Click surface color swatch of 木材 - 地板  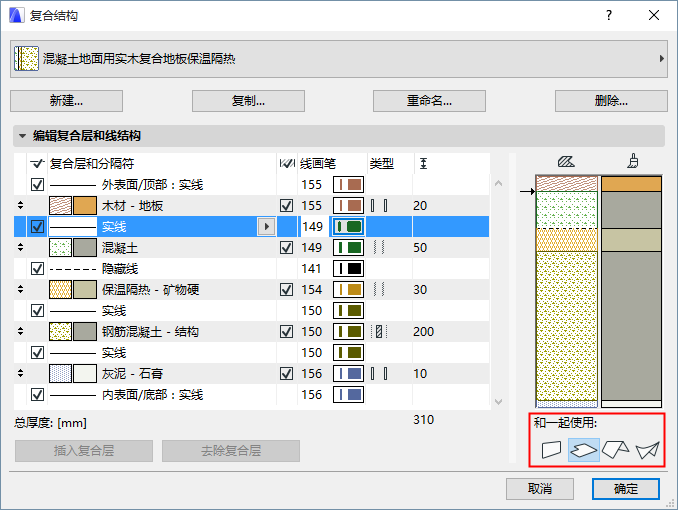(x=85, y=205)
